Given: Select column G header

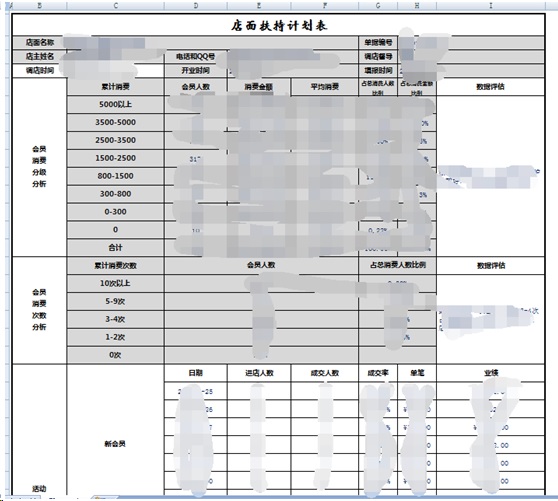Looking at the screenshot, I should (378, 5).
